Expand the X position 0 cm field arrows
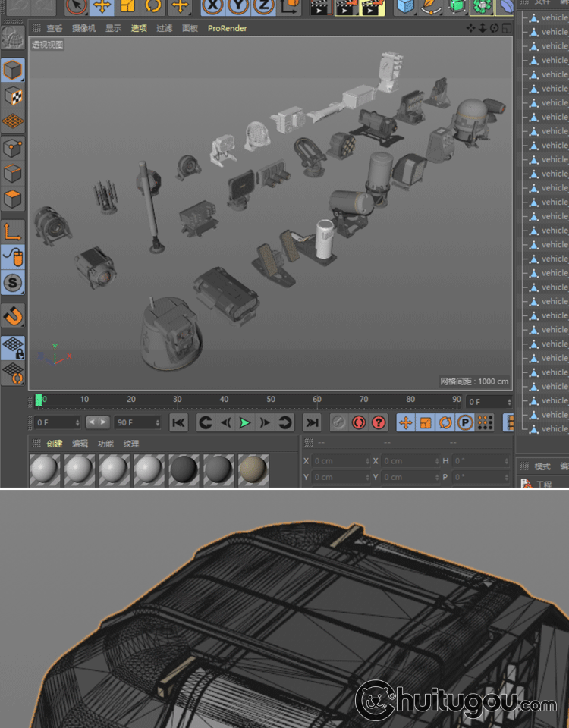 (x=368, y=461)
